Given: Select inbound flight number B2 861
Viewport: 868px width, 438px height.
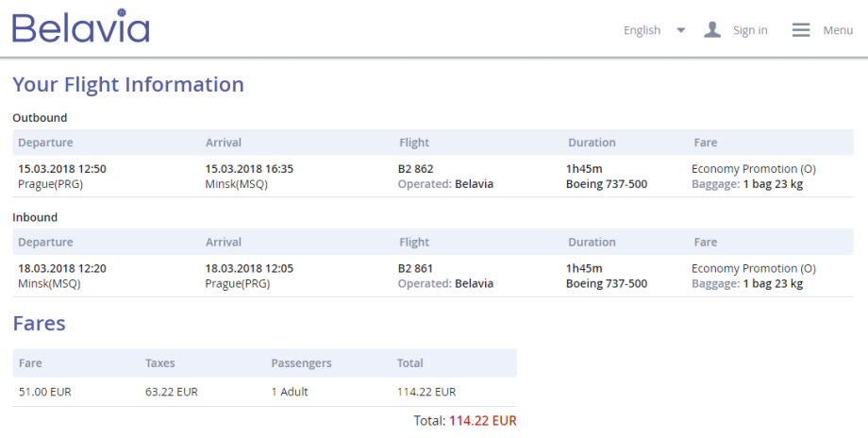Looking at the screenshot, I should coord(416,268).
